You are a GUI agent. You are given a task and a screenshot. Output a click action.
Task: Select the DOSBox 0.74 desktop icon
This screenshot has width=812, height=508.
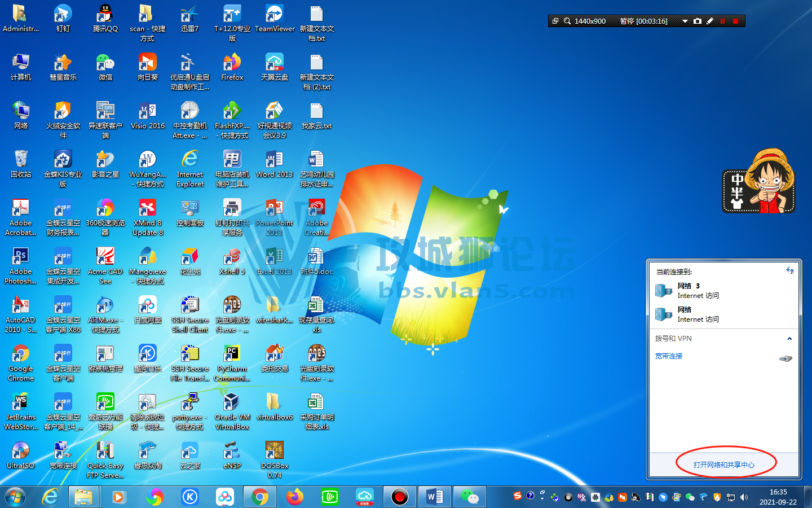tap(275, 460)
